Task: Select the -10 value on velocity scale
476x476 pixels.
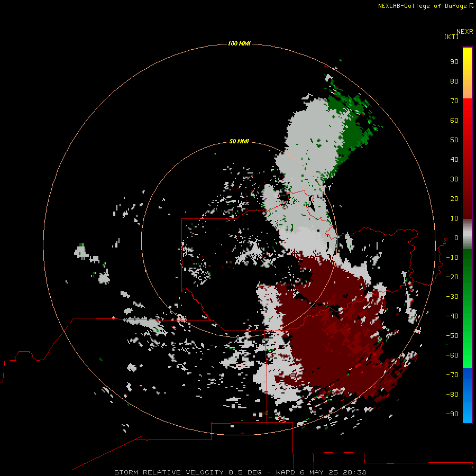Action: [x=452, y=258]
